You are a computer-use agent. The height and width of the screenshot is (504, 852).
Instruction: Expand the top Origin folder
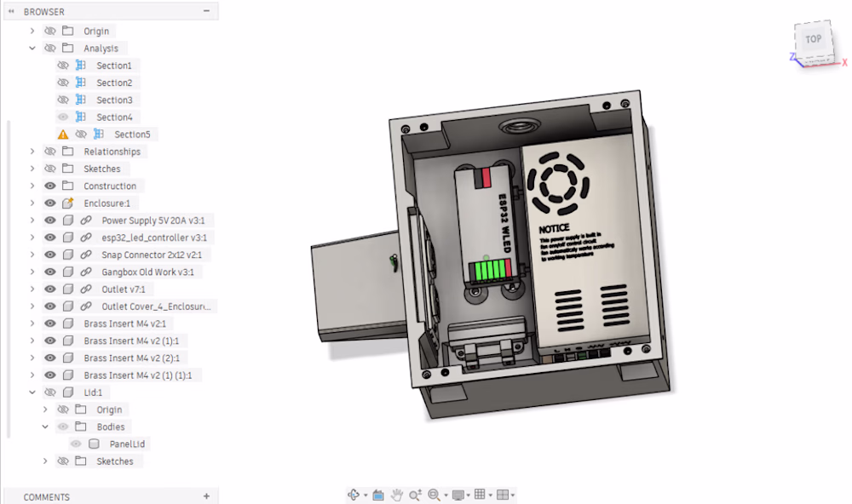click(32, 31)
